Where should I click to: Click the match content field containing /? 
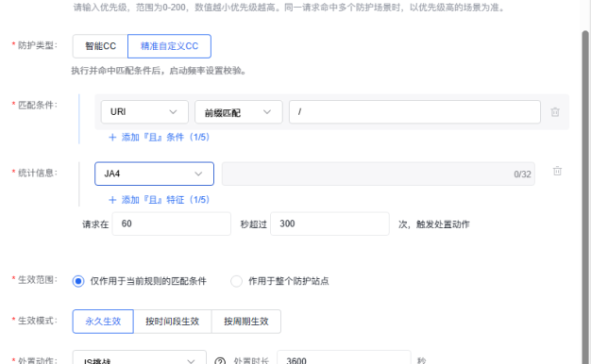[x=414, y=112]
